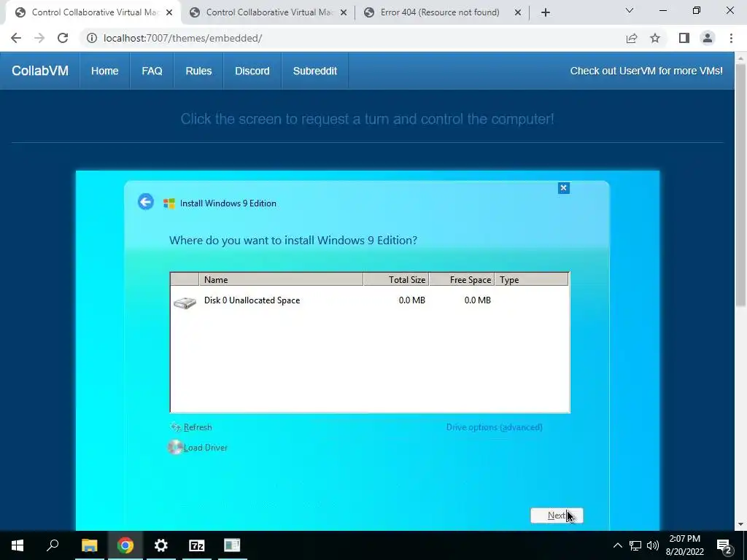Open Chrome profile avatar menu
The width and height of the screenshot is (747, 560).
click(708, 38)
